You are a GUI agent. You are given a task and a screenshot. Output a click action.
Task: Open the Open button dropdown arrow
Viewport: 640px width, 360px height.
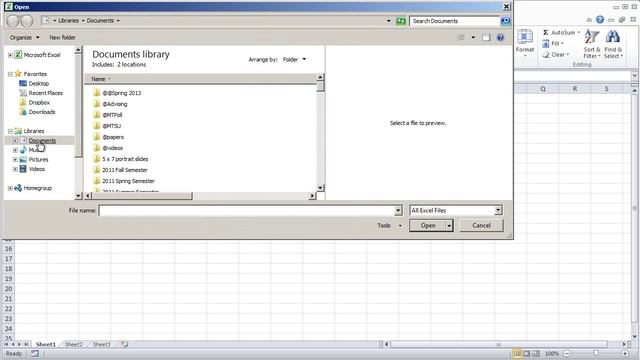pyautogui.click(x=449, y=225)
